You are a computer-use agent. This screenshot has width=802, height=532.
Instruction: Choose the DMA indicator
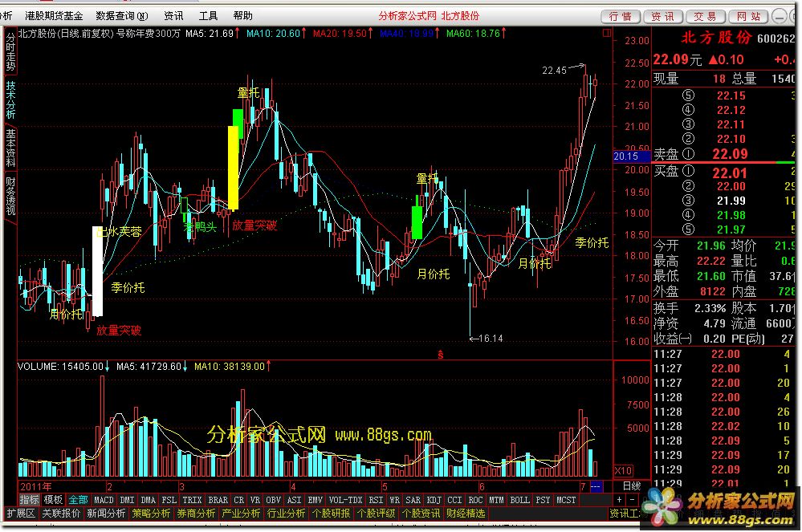(148, 500)
